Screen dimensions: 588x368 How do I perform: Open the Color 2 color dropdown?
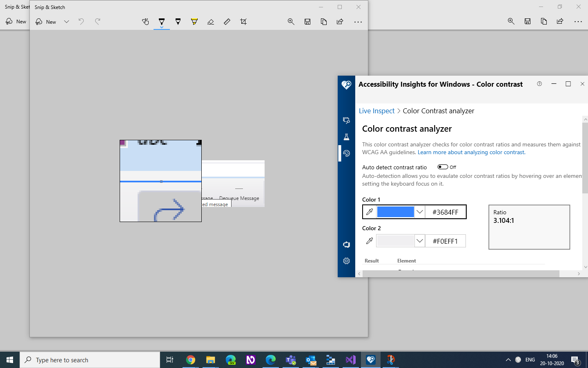(420, 241)
